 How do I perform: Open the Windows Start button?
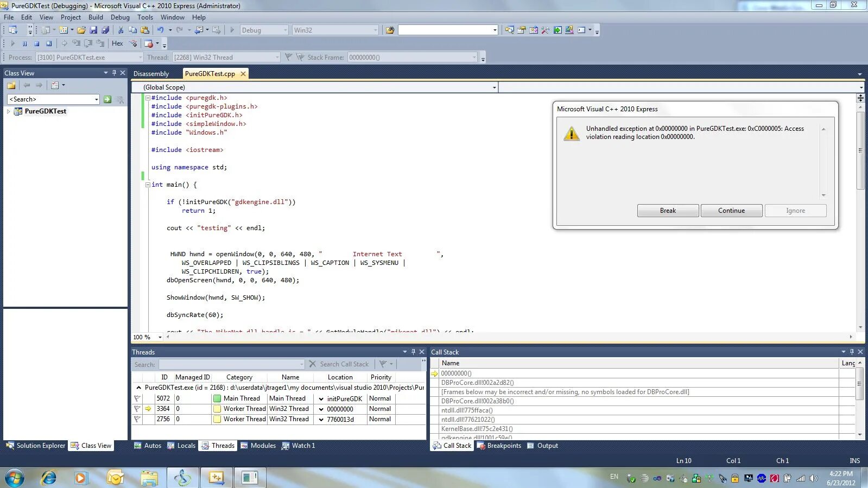click(x=15, y=478)
